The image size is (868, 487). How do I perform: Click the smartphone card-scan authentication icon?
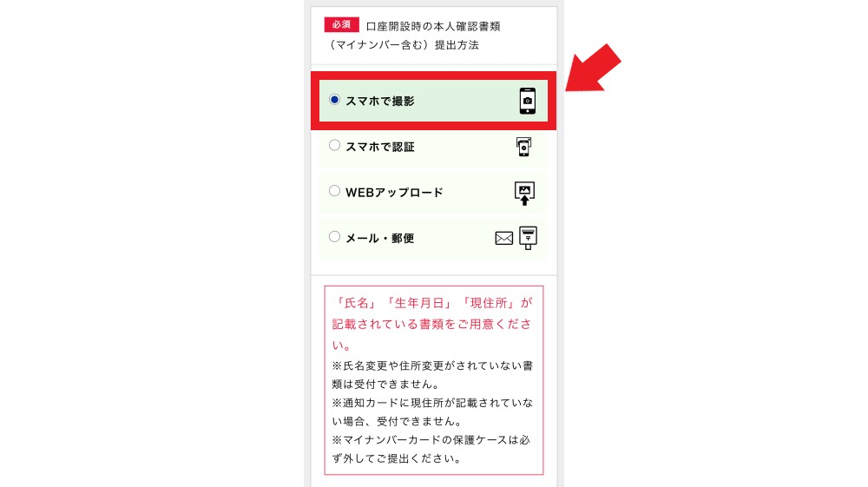523,147
